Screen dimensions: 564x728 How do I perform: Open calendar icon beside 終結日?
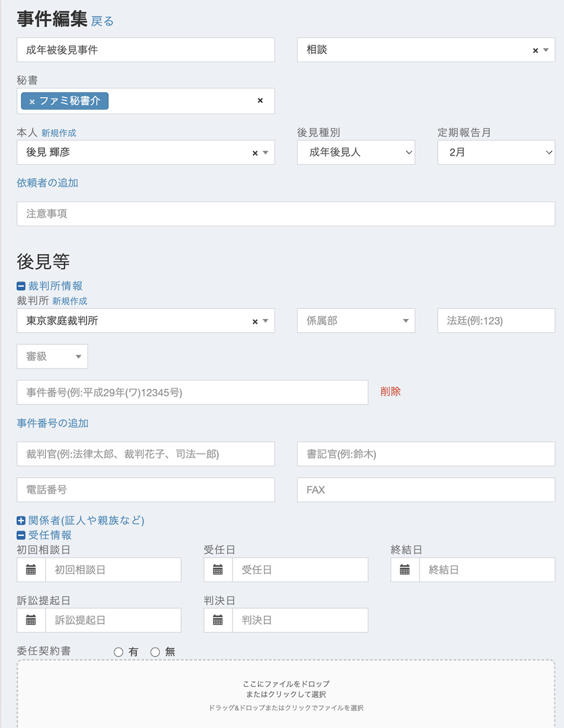click(404, 570)
